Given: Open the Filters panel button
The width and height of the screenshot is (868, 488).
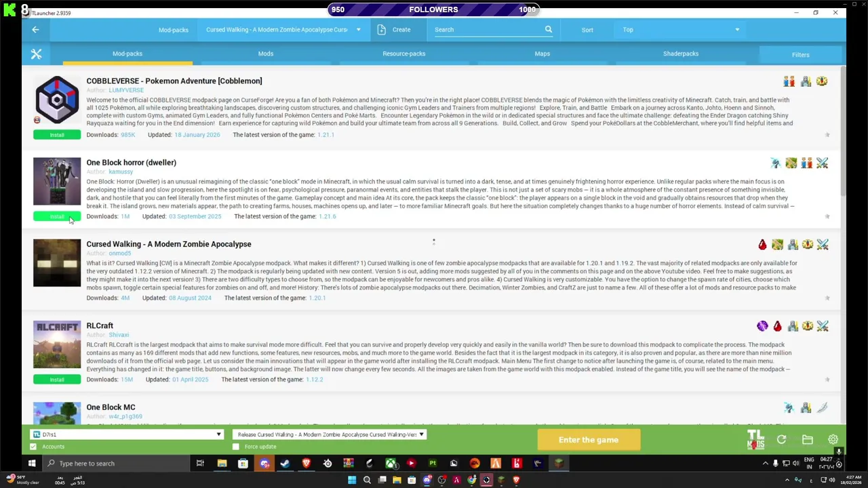Looking at the screenshot, I should click(x=800, y=55).
